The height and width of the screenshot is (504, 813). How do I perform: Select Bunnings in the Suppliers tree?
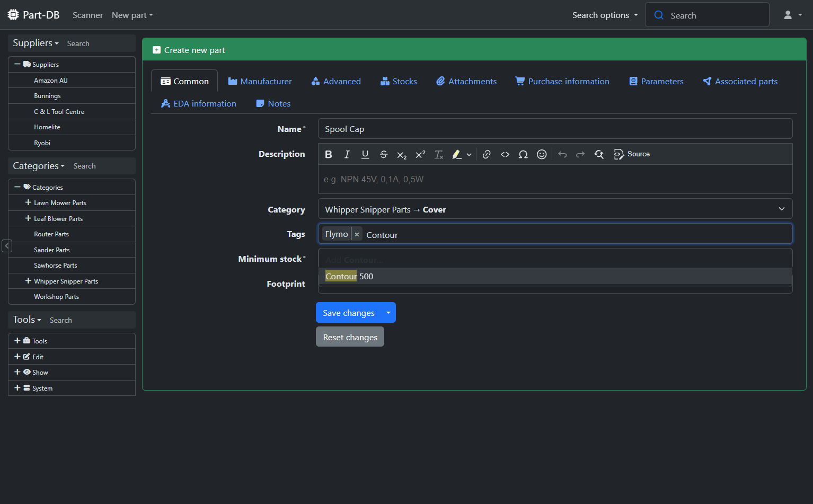(47, 96)
